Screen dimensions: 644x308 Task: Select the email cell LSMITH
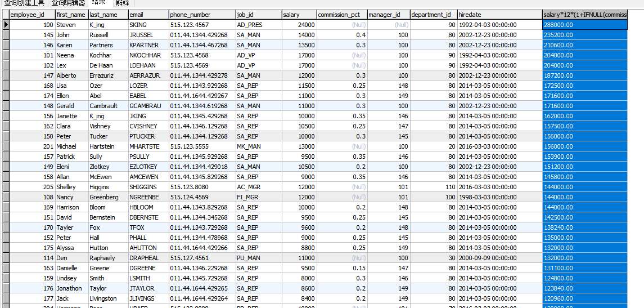(x=148, y=278)
